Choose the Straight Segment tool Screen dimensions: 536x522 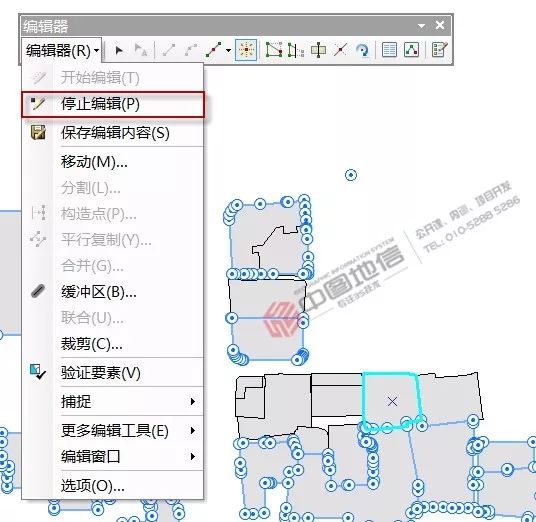[169, 50]
